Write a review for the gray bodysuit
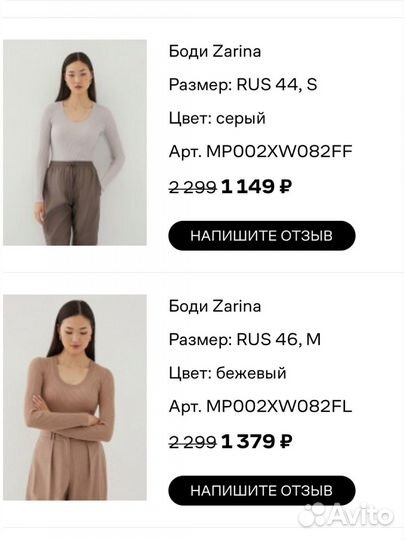 tap(262, 236)
